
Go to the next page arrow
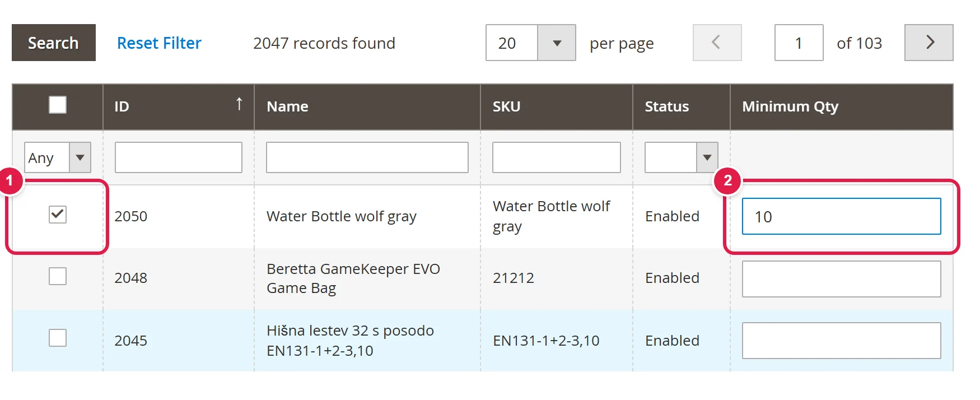[929, 43]
